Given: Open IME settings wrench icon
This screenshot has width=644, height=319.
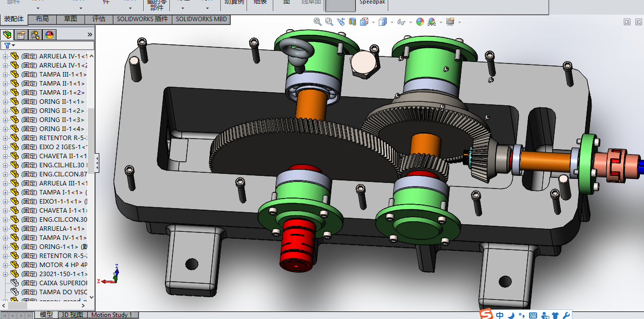Looking at the screenshot, I should click(x=566, y=315).
